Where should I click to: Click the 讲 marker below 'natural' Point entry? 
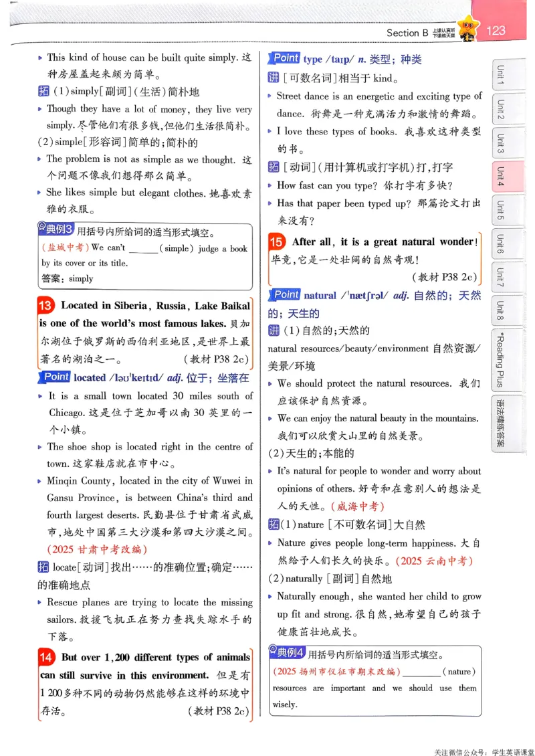point(274,330)
